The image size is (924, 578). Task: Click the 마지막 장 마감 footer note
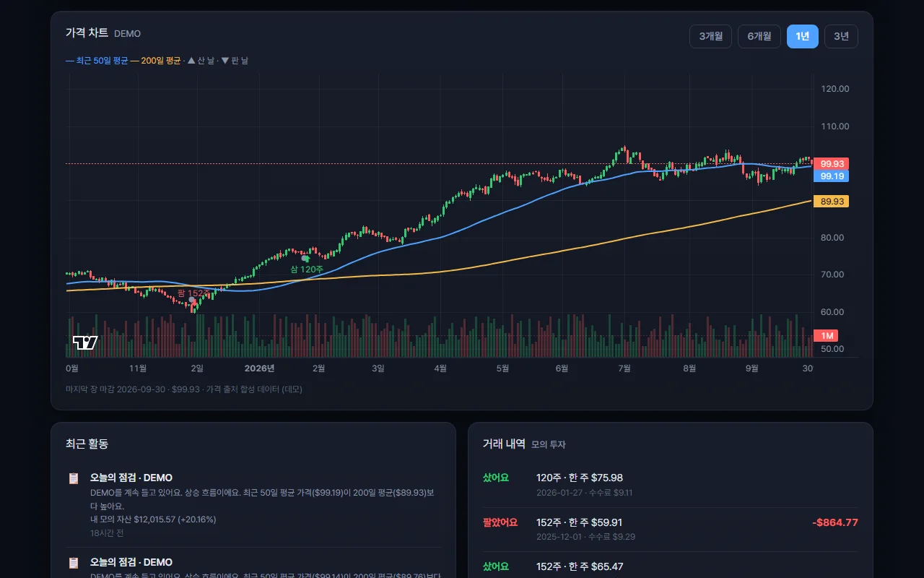[x=184, y=389]
